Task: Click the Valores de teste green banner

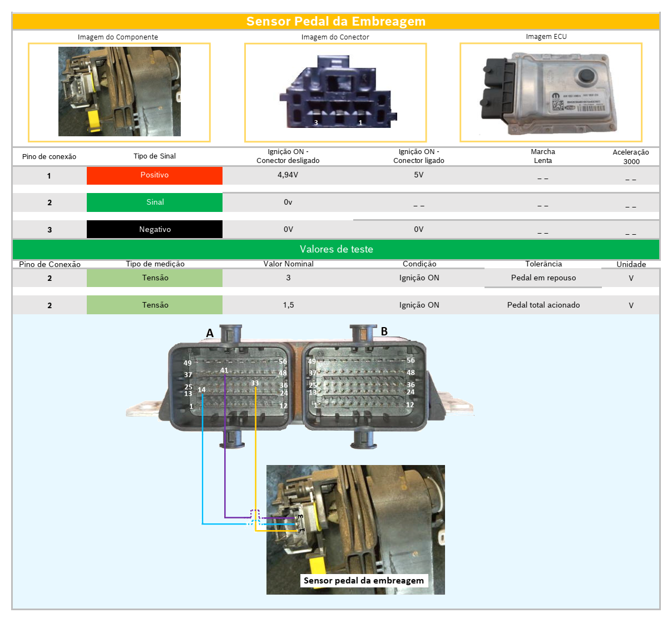Action: tap(336, 249)
